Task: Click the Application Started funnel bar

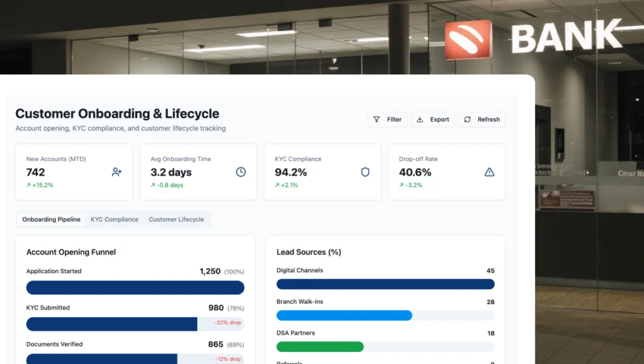Action: pos(135,288)
